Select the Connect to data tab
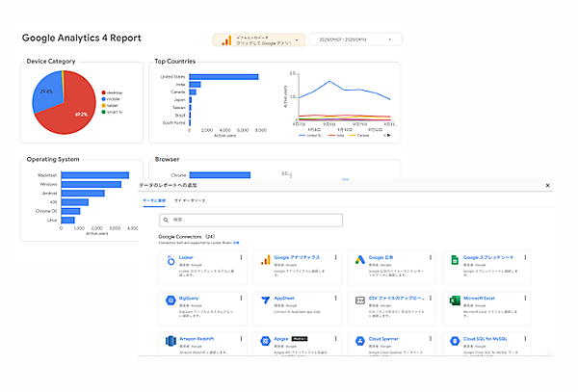This screenshot has height=392, width=578. click(x=154, y=201)
